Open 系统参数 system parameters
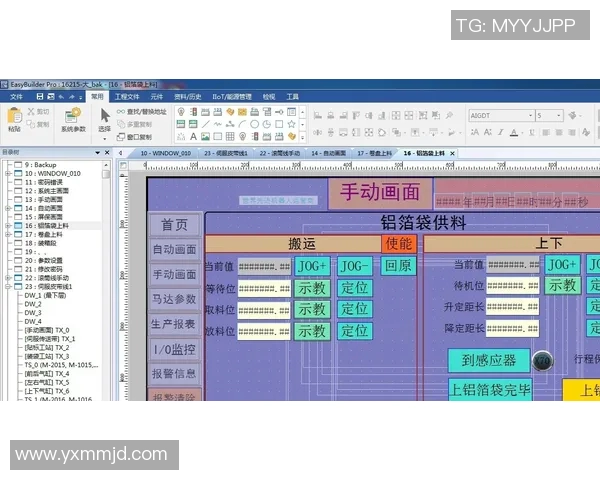600x480 pixels. (73, 120)
